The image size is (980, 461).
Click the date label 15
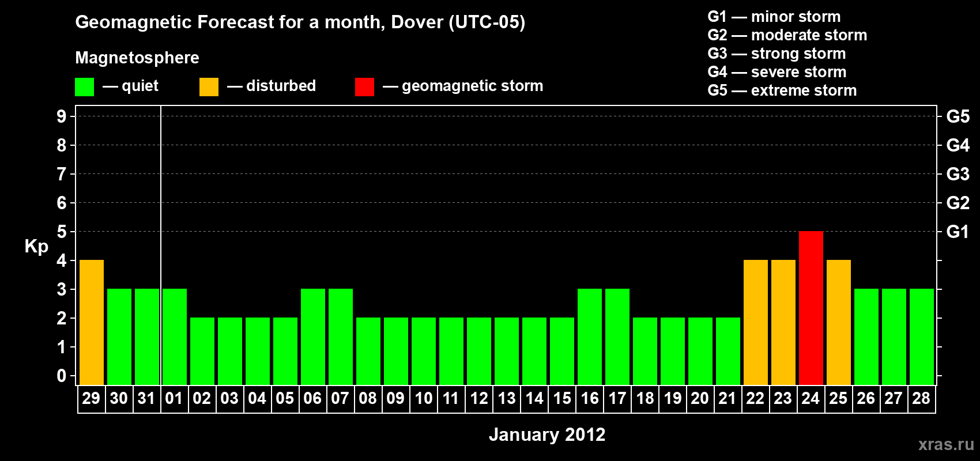561,399
